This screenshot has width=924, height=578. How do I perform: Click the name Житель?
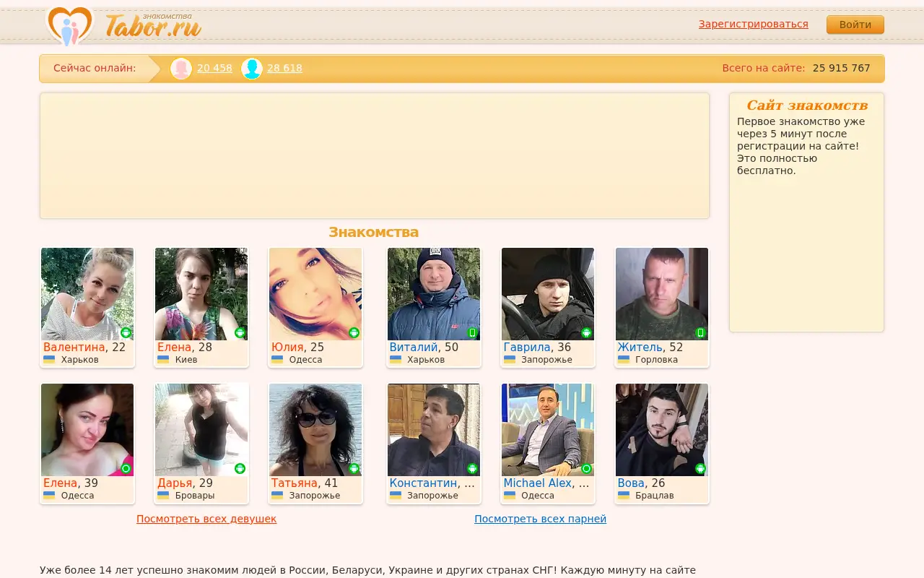point(640,348)
